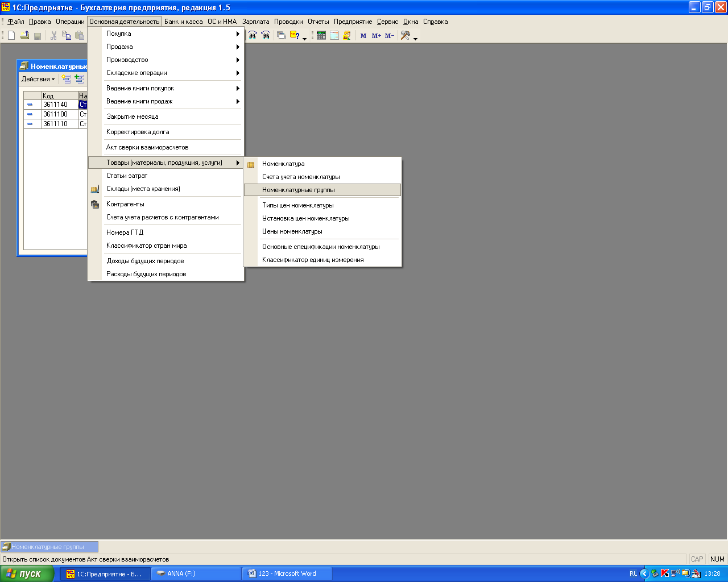728x582 pixels.
Task: Select Закрытие месяца menu entry
Action: (166, 117)
